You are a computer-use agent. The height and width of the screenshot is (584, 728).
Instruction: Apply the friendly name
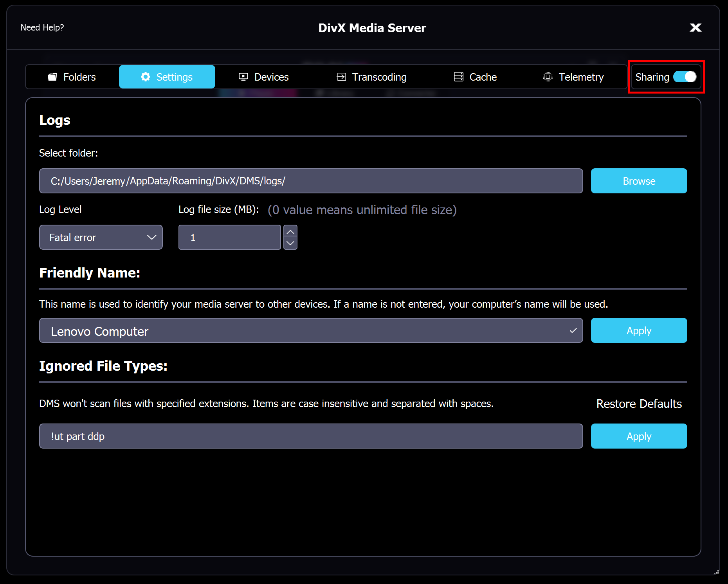click(639, 331)
